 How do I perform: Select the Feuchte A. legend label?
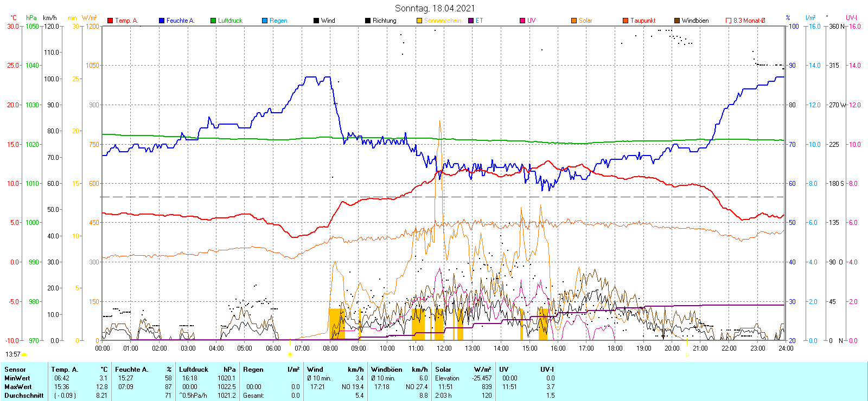tap(180, 21)
